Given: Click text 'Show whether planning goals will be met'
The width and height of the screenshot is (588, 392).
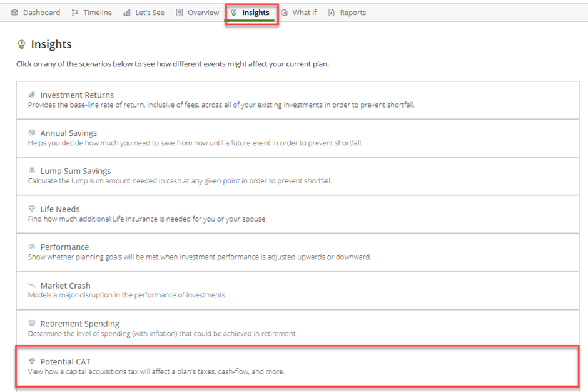Looking at the screenshot, I should (93, 257).
